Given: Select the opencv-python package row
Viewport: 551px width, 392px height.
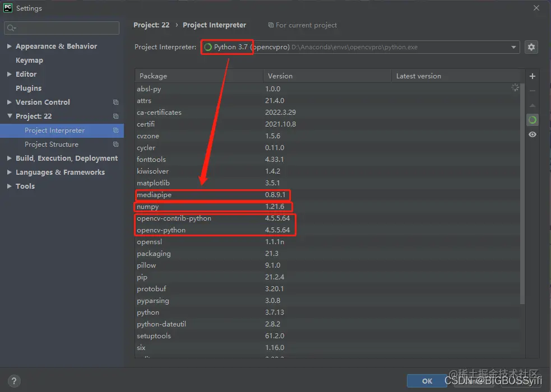Looking at the screenshot, I should pyautogui.click(x=327, y=230).
